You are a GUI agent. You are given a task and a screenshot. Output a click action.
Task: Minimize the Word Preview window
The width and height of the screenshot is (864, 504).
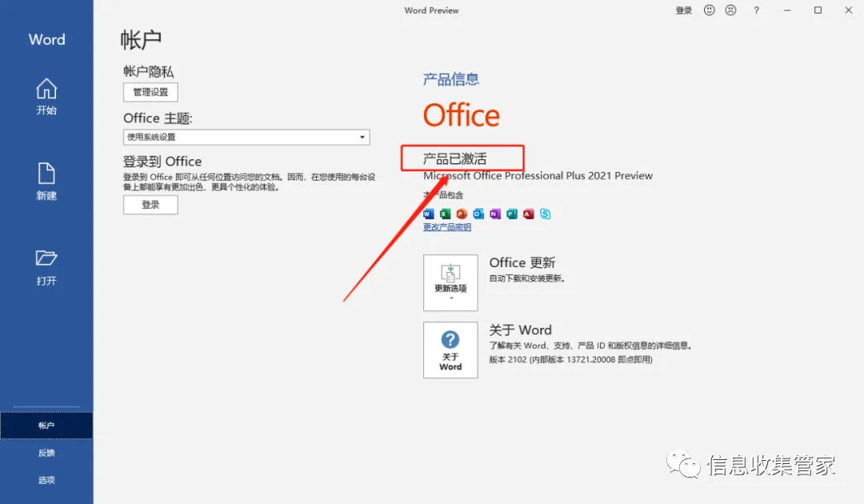787,10
